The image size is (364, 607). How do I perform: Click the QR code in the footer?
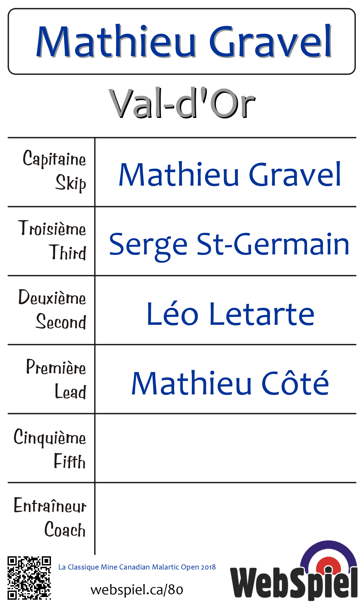coord(29,578)
